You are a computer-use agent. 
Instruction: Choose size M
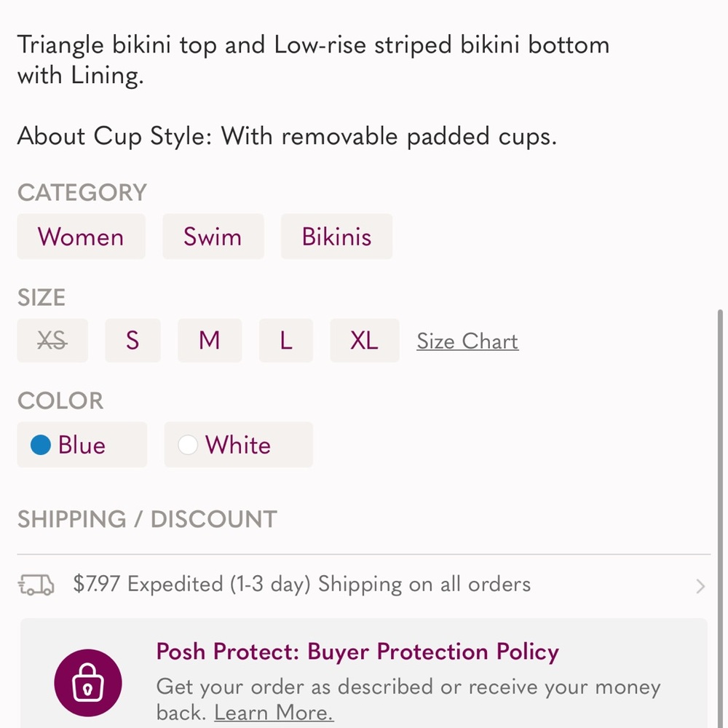(x=209, y=341)
